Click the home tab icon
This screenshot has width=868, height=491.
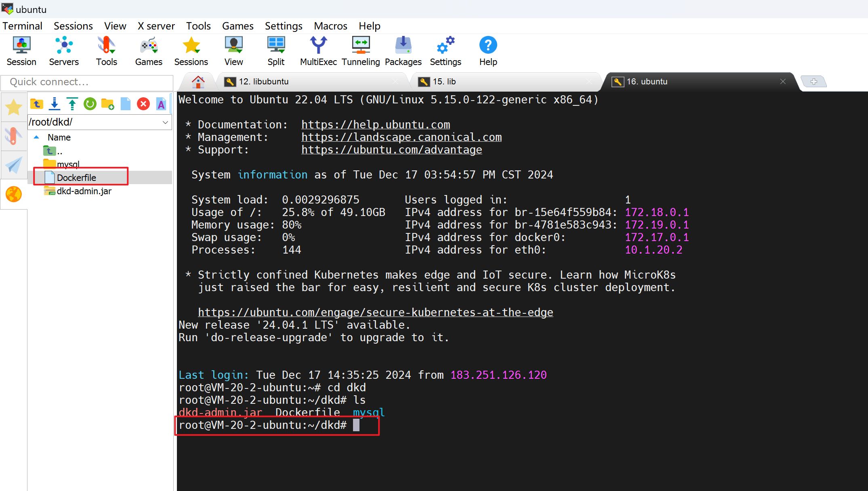198,82
